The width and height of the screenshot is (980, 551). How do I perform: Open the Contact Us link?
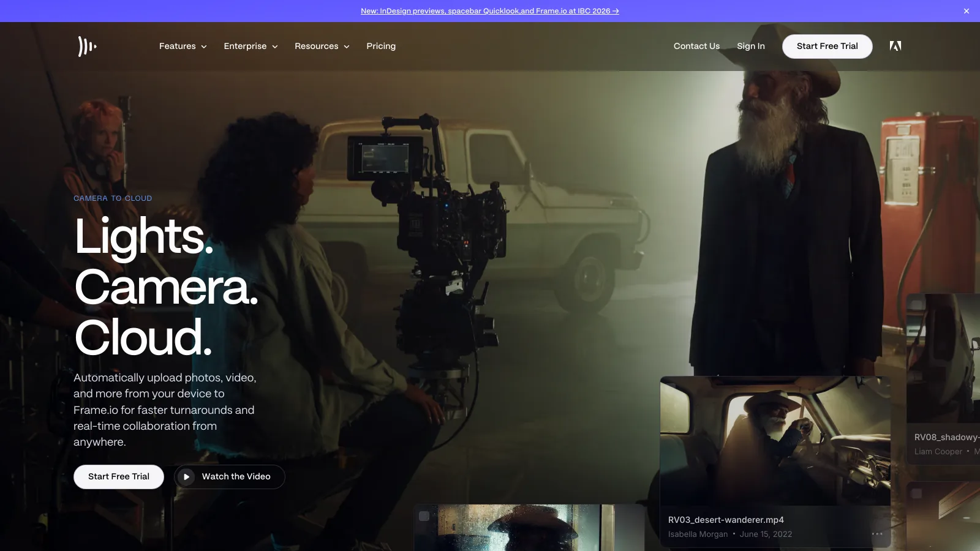tap(696, 46)
